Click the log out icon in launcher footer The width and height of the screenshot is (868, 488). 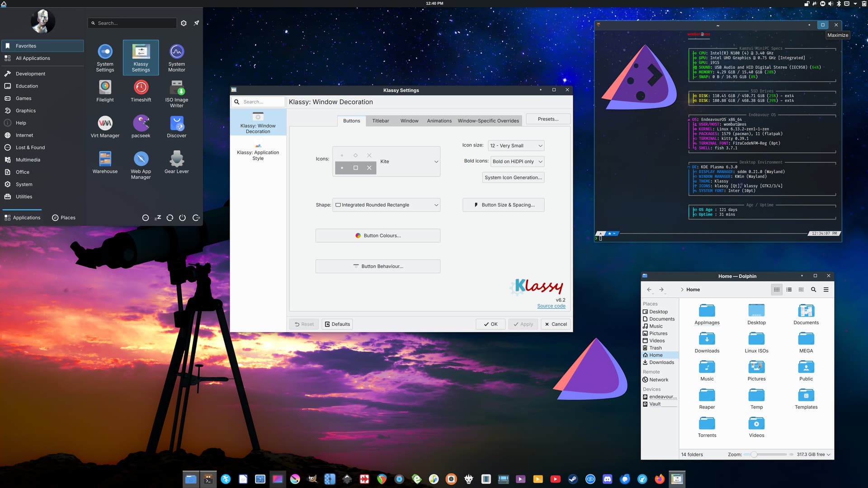(x=196, y=218)
